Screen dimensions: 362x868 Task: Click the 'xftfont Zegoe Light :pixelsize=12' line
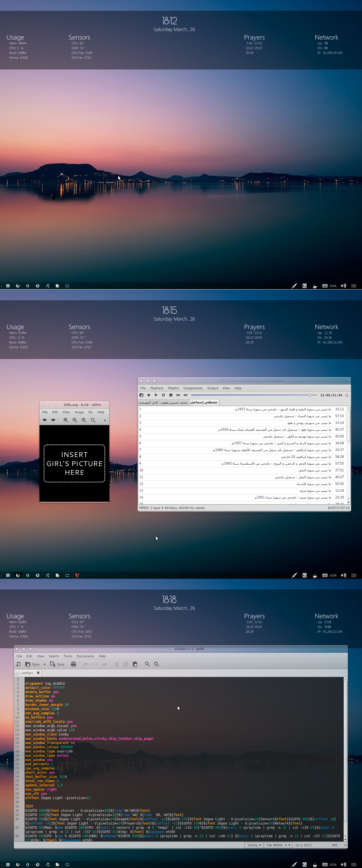[58, 798]
